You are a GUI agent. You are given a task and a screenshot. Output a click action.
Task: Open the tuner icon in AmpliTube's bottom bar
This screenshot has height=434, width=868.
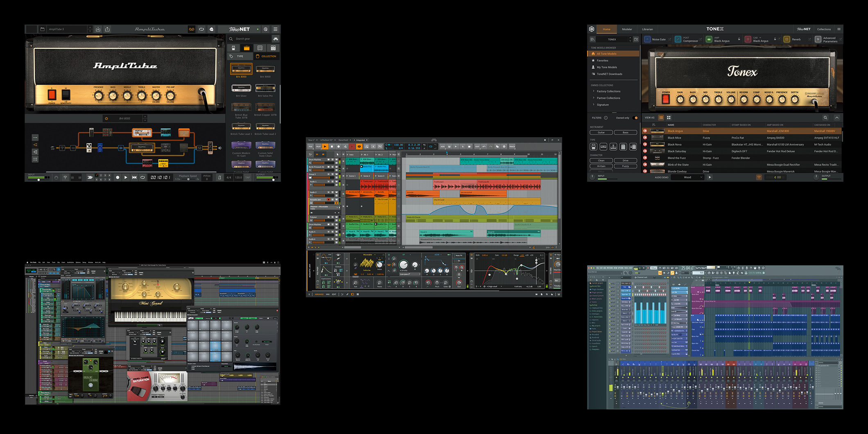click(65, 177)
